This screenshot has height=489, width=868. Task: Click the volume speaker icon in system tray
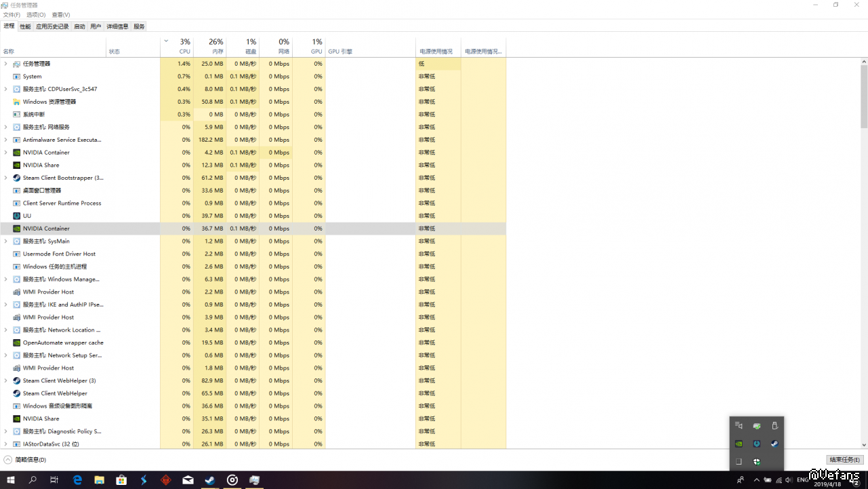789,480
